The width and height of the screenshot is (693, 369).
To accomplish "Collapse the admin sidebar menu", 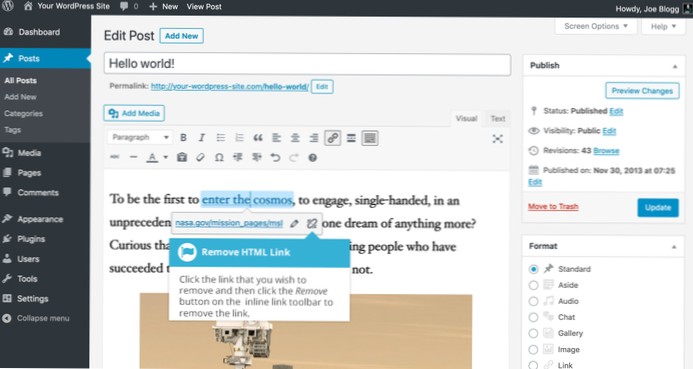I will (37, 318).
